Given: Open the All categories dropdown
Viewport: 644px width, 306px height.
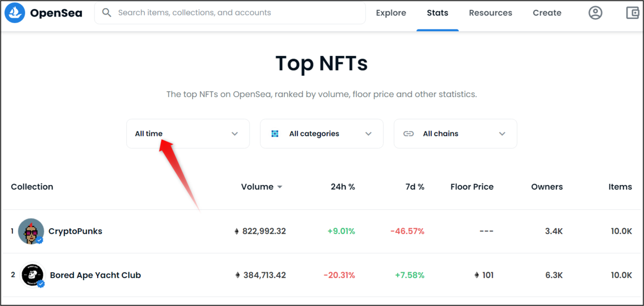Looking at the screenshot, I should point(321,134).
